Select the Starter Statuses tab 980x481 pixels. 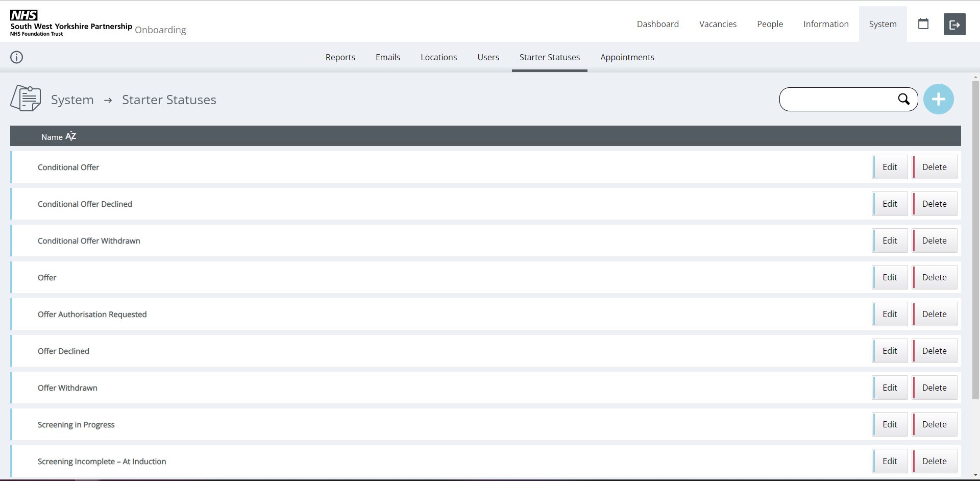549,57
